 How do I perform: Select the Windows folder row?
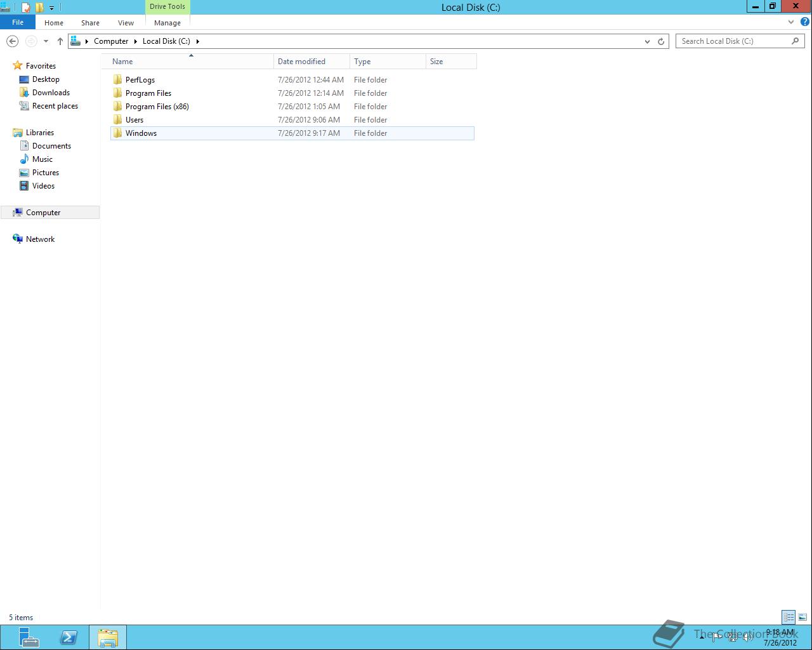[x=292, y=133]
